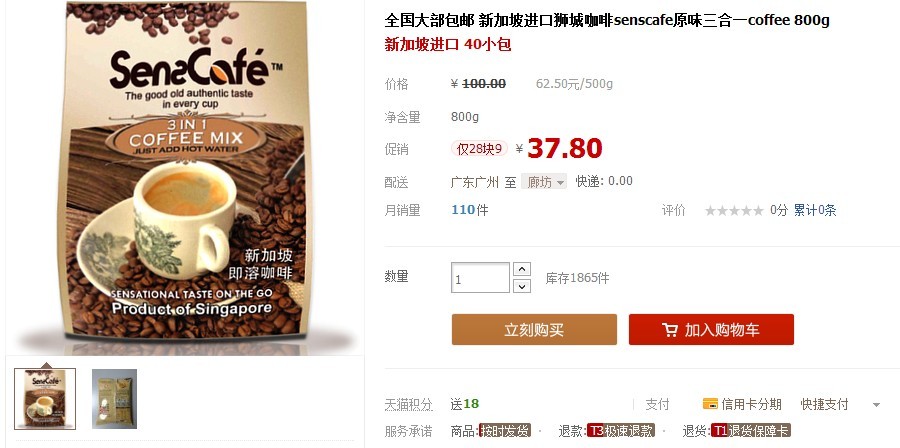This screenshot has height=448, width=900.
Task: Click the main SensCafe product image
Action: click(x=184, y=172)
